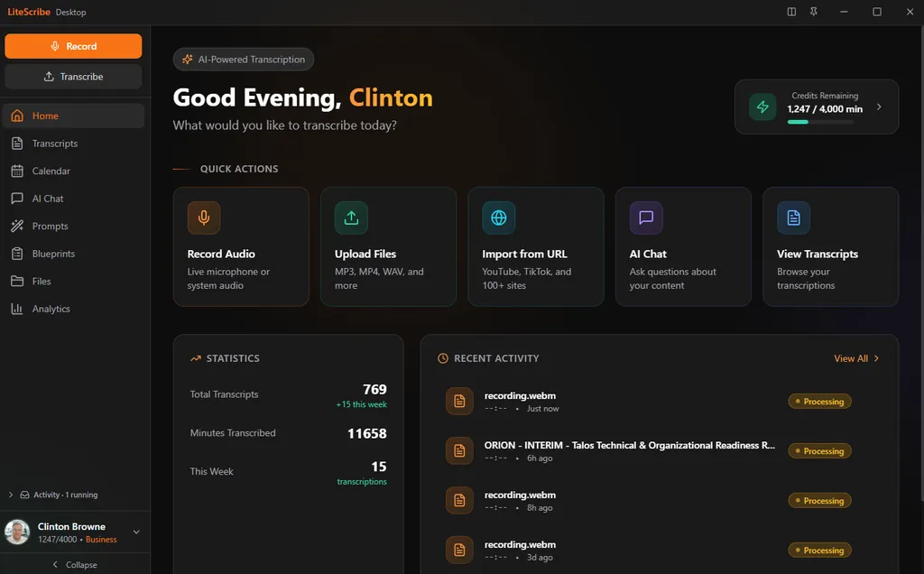924x574 pixels.
Task: Click the microphone icon on Record Audio card
Action: (204, 218)
